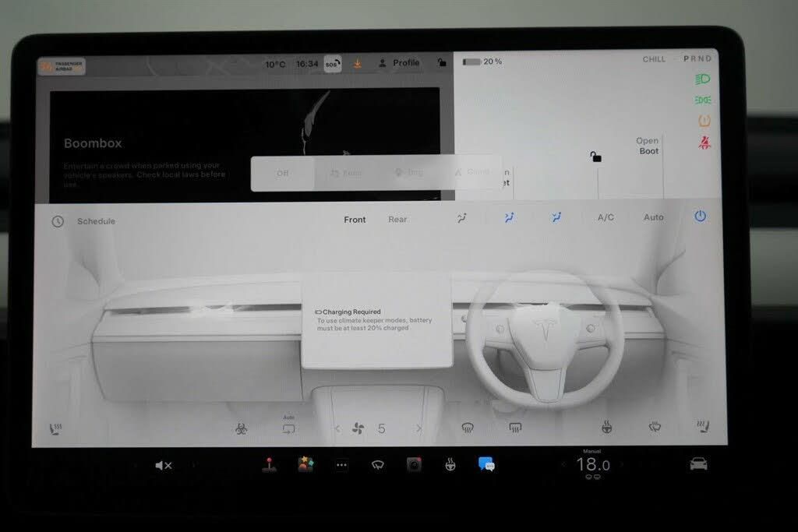Tap the orange tyre pressure warning icon

[704, 121]
